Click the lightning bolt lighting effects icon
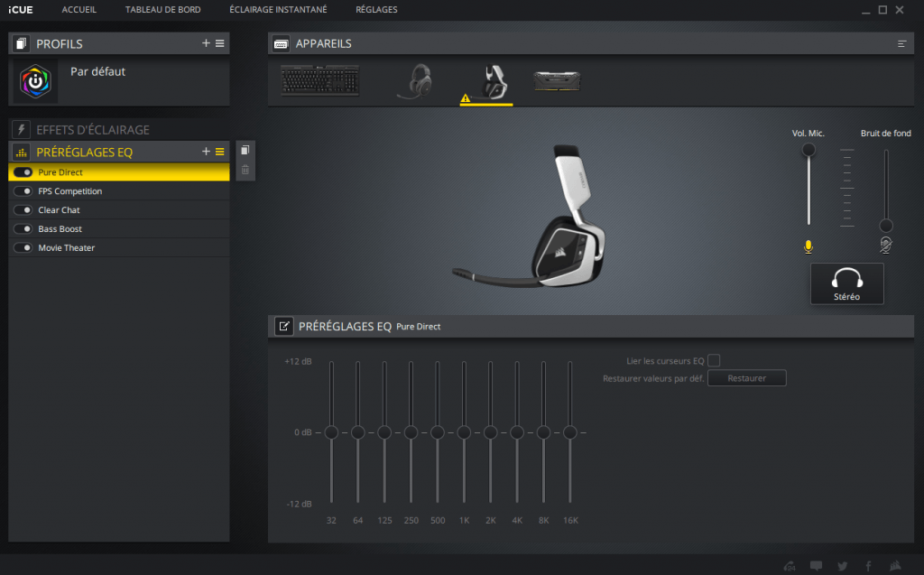The height and width of the screenshot is (575, 924). 22,129
